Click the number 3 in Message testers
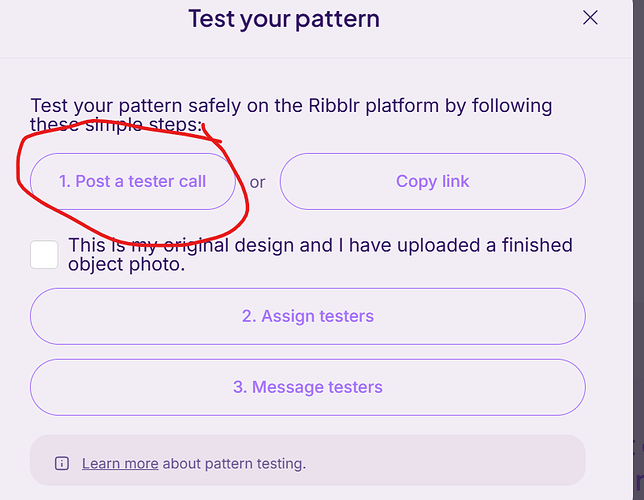The width and height of the screenshot is (644, 500). (240, 387)
